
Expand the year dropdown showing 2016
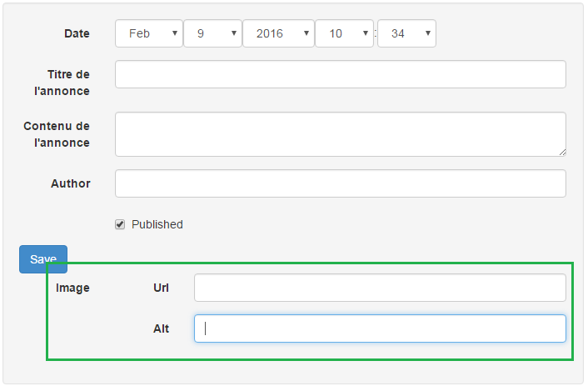[279, 33]
